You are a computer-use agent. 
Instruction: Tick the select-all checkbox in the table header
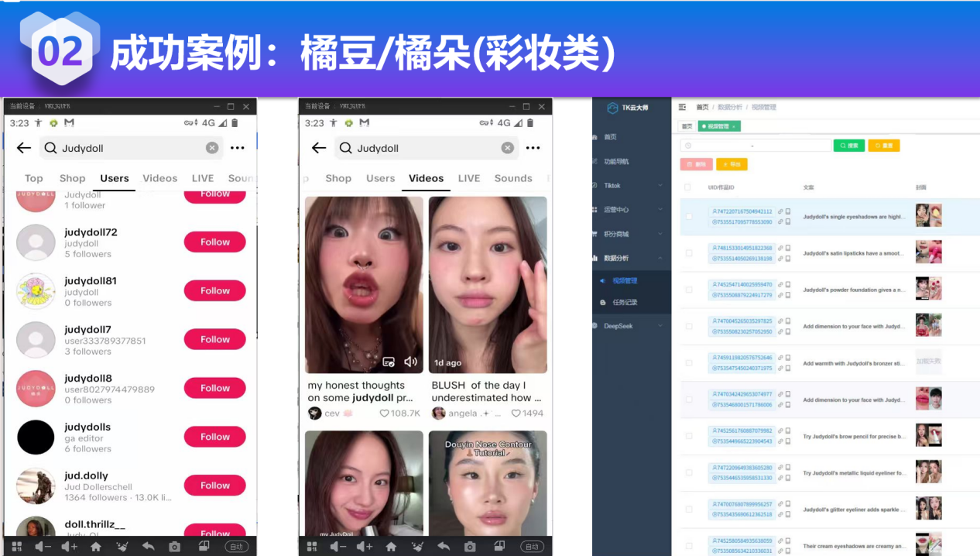pos(687,187)
